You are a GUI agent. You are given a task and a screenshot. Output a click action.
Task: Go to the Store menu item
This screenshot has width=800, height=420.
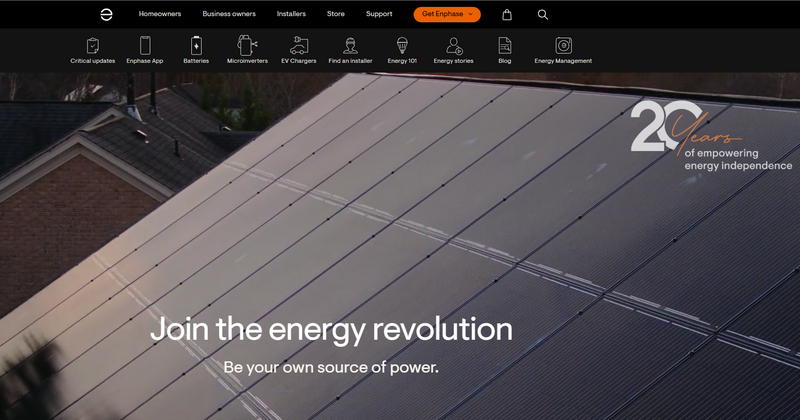336,14
